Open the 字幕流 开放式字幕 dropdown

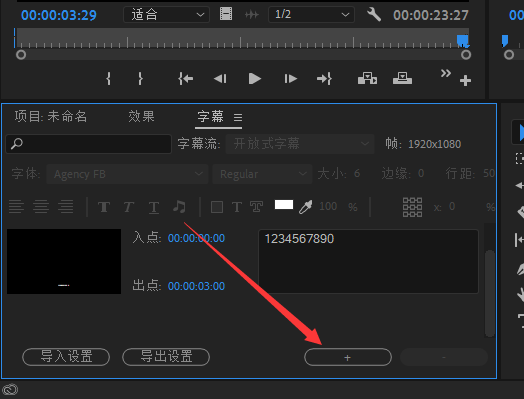click(300, 144)
